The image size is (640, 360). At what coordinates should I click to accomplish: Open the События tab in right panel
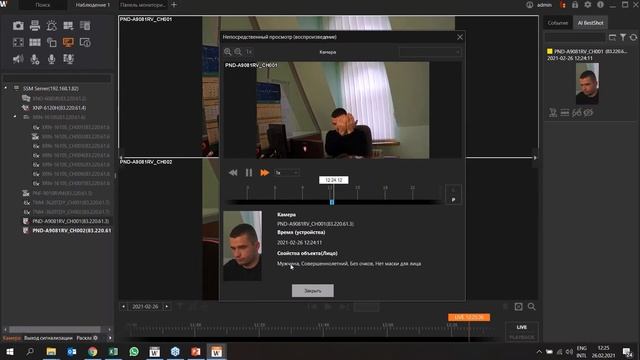click(x=558, y=23)
